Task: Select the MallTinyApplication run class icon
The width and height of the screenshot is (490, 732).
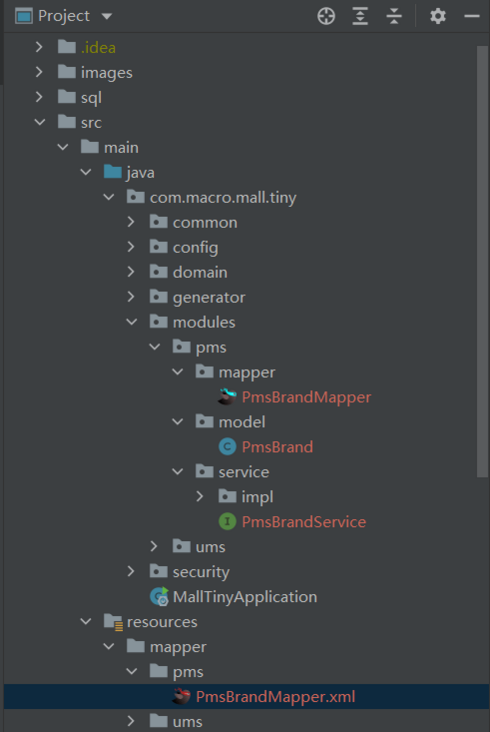Action: point(159,597)
